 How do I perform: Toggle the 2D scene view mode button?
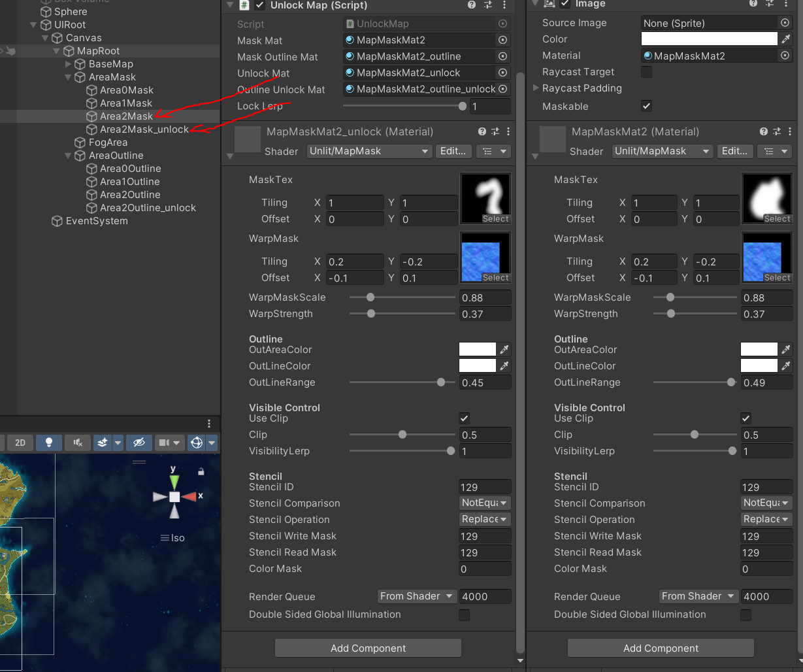pos(20,443)
